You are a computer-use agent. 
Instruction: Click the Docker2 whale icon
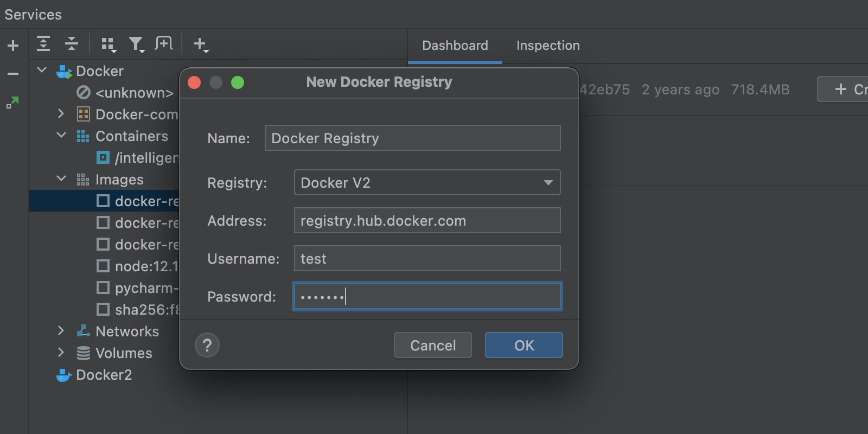(x=64, y=375)
